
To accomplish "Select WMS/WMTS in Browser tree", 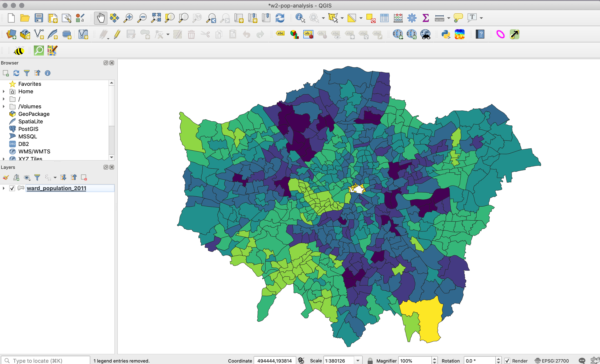I will (34, 152).
